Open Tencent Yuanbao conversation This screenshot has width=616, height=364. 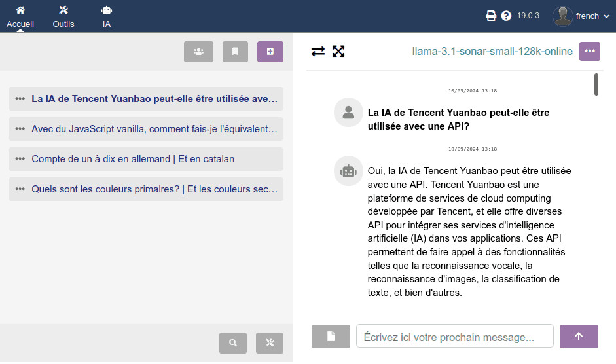pos(154,99)
